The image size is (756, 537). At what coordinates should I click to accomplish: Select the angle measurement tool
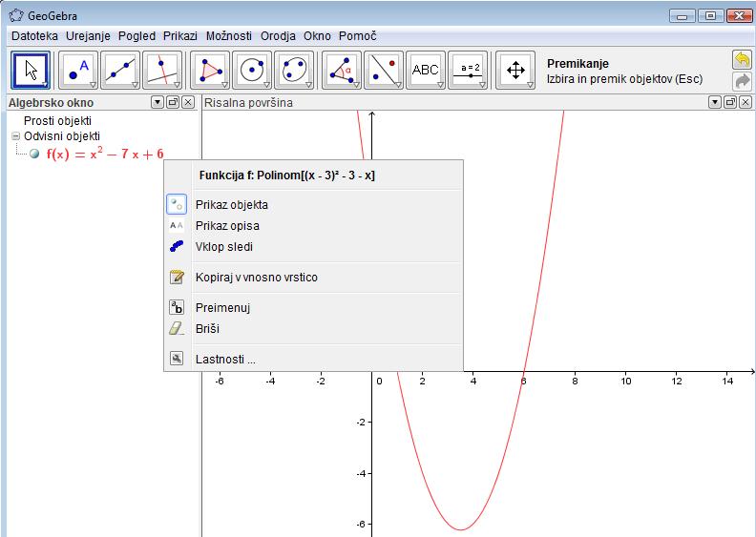coord(342,71)
